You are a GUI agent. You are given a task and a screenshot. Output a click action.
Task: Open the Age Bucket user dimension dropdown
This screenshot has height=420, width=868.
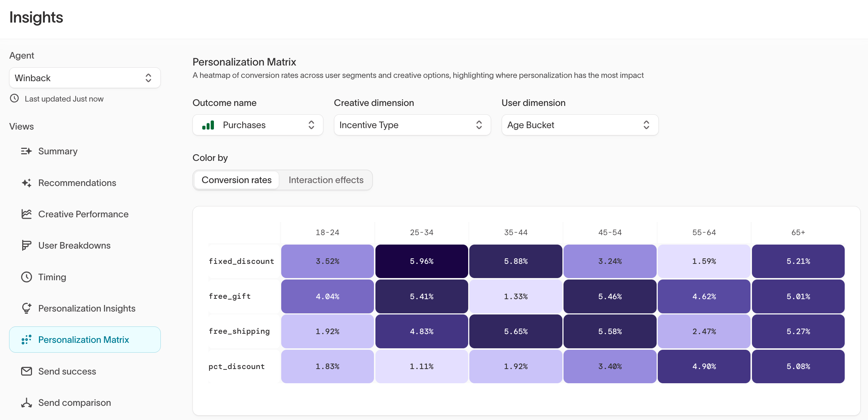580,125
